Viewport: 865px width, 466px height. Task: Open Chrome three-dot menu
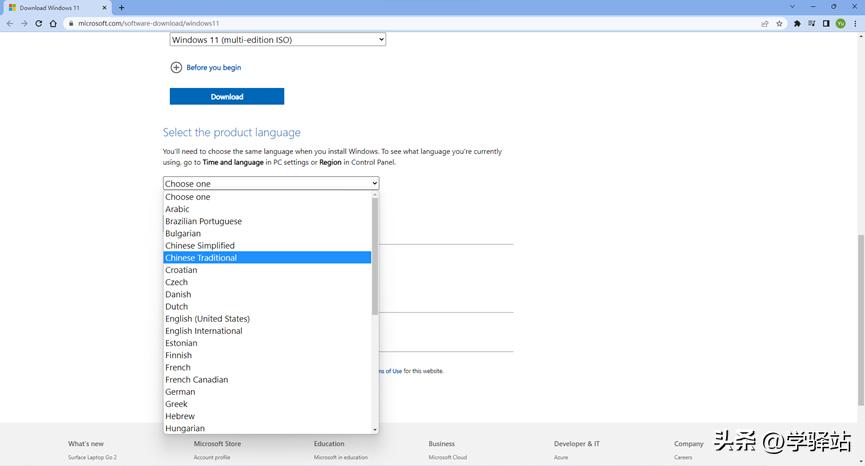point(855,24)
